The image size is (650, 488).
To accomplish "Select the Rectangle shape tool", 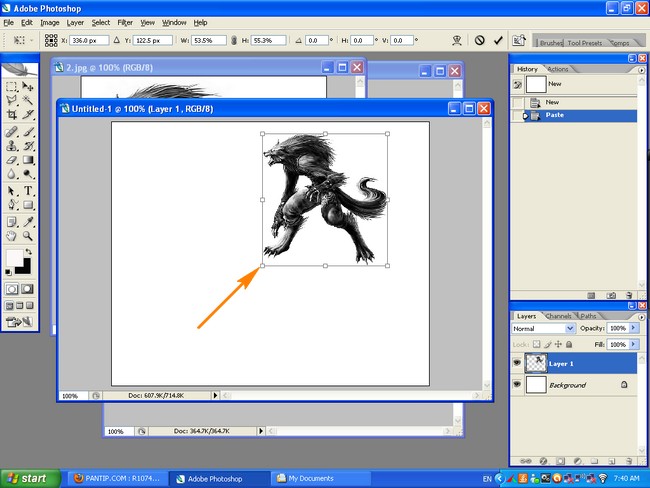I will coord(28,205).
